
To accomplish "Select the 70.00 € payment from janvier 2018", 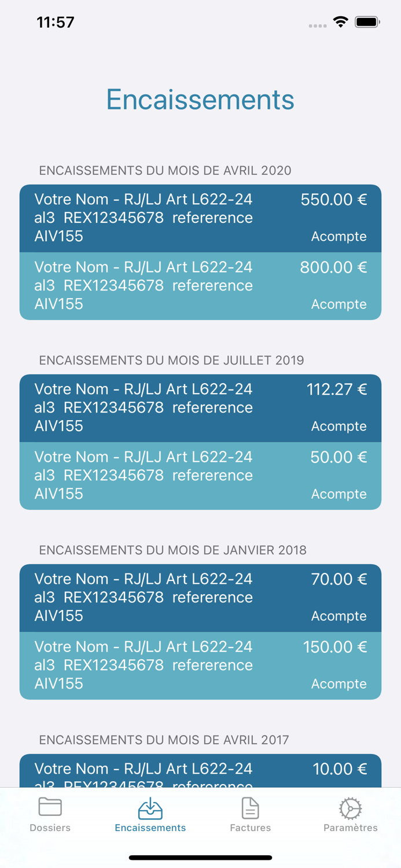I will click(200, 598).
